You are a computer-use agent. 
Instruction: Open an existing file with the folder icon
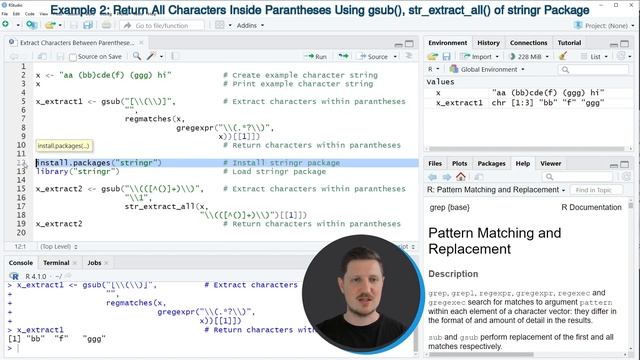(50, 25)
